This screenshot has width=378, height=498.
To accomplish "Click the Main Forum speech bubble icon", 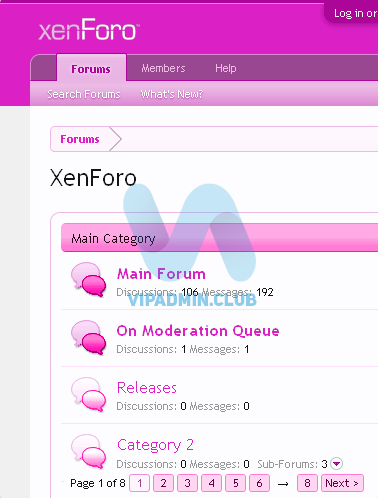I will click(x=88, y=279).
